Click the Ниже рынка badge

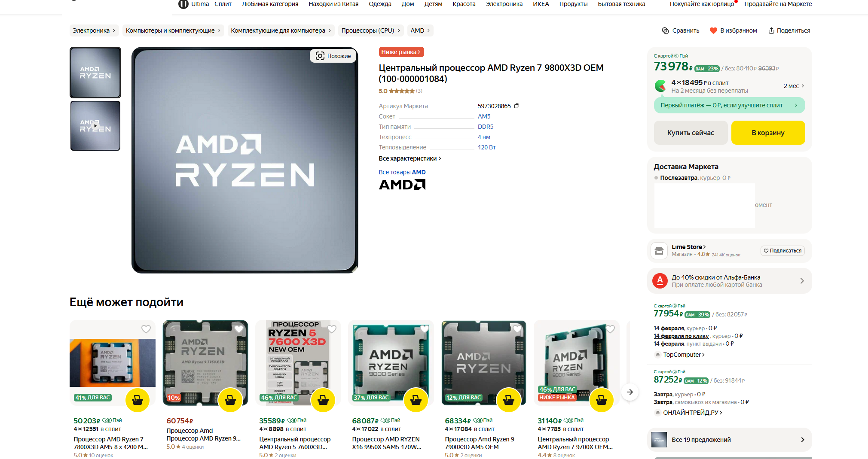[x=401, y=52]
